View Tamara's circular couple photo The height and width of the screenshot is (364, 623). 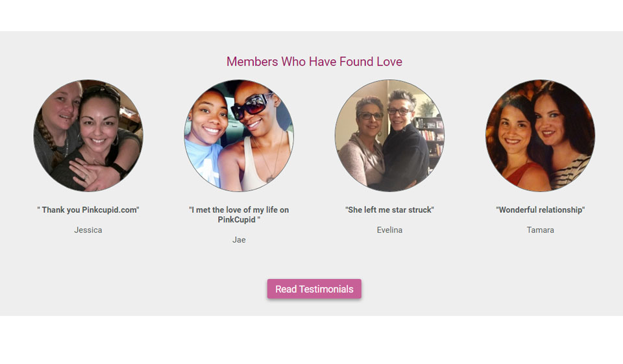pyautogui.click(x=540, y=136)
